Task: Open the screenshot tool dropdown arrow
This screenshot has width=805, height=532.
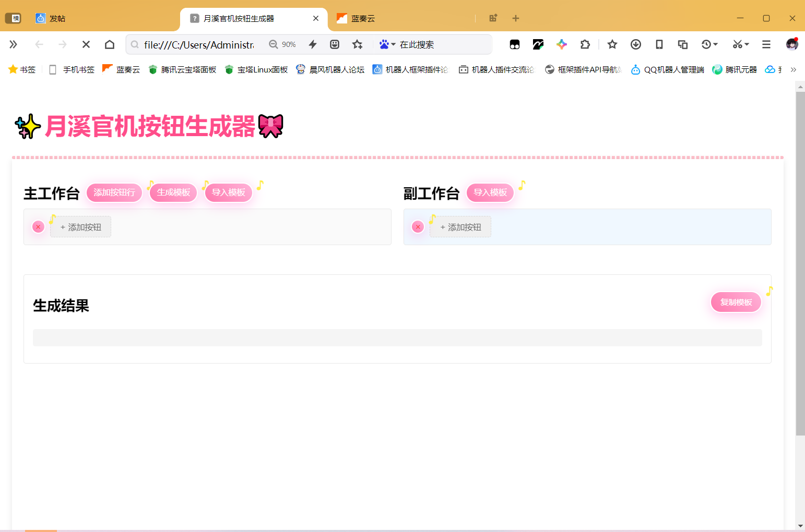Action: point(746,44)
